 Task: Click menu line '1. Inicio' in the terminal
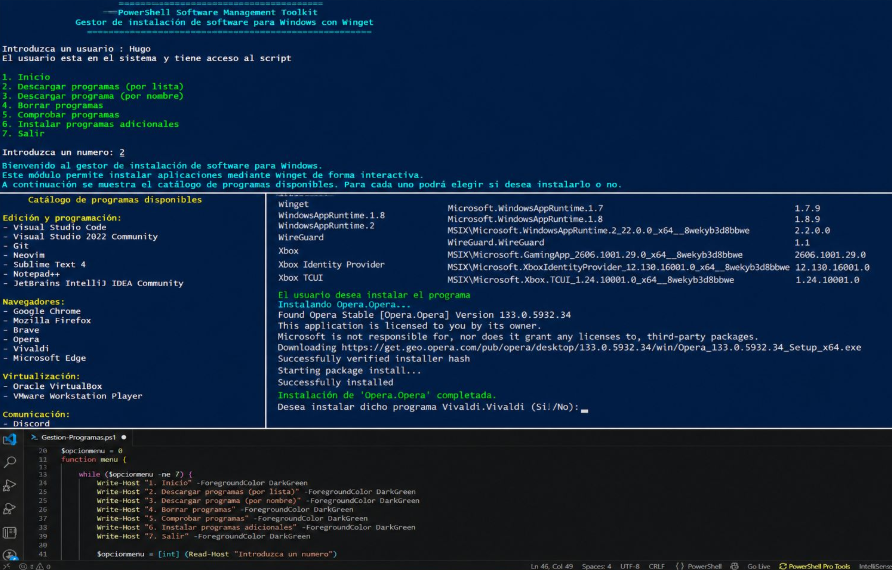(x=26, y=77)
